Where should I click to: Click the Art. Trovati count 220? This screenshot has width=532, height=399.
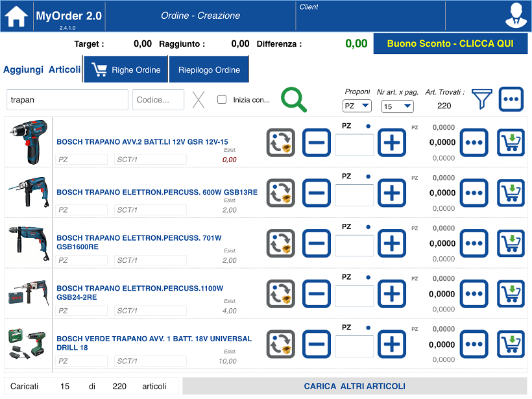(444, 106)
